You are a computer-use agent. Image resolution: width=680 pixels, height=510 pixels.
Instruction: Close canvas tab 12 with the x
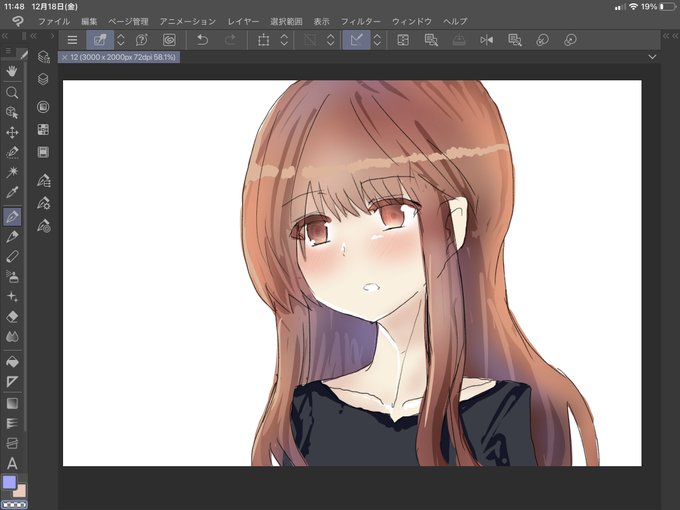point(65,57)
